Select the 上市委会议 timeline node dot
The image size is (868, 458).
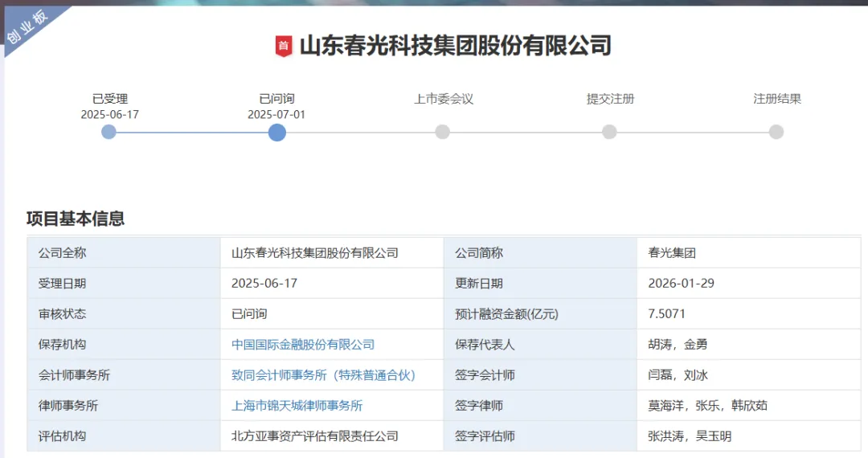[442, 133]
